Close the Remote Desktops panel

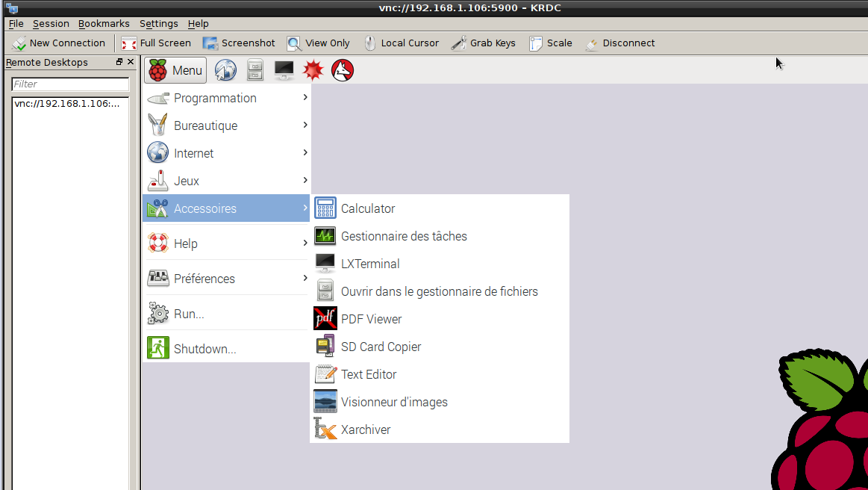pos(131,61)
